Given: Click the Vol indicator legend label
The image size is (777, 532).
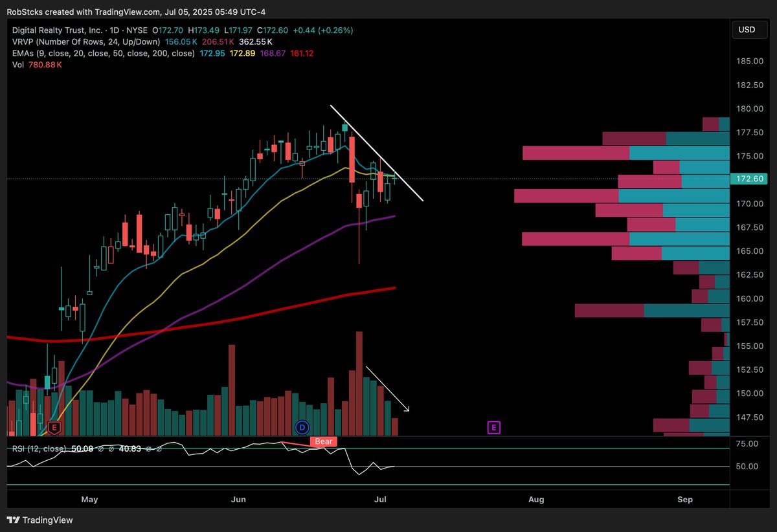Looking at the screenshot, I should (x=19, y=65).
